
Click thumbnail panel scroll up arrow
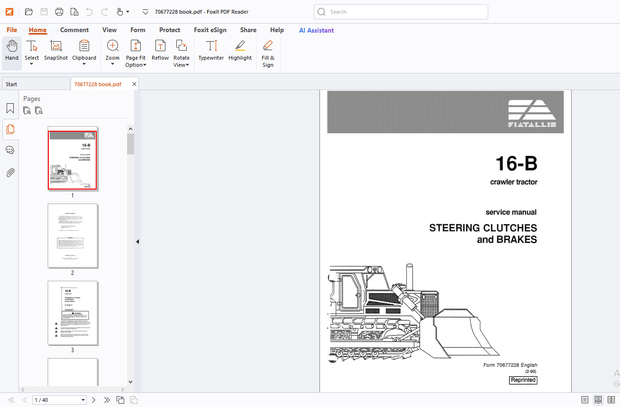point(130,129)
